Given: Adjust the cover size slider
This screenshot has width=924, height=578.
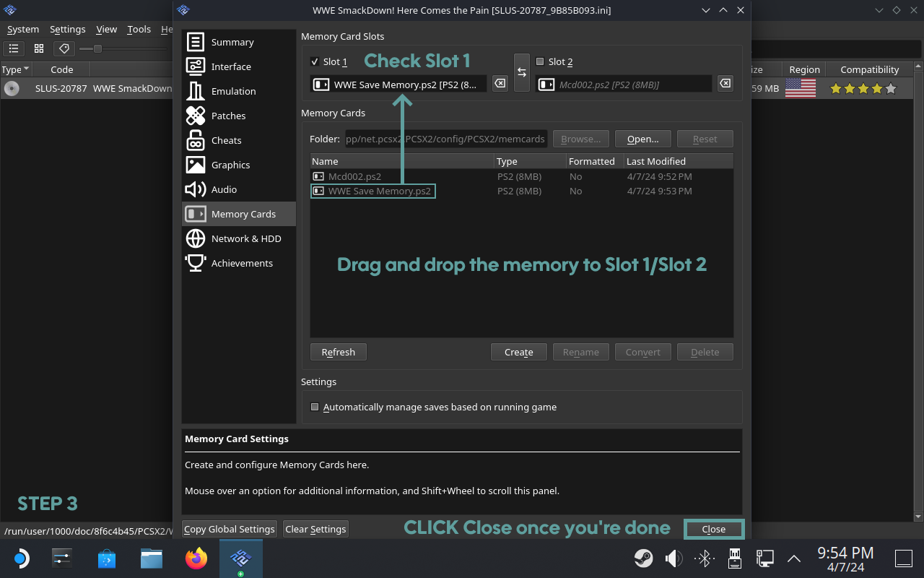Looking at the screenshot, I should click(x=98, y=48).
